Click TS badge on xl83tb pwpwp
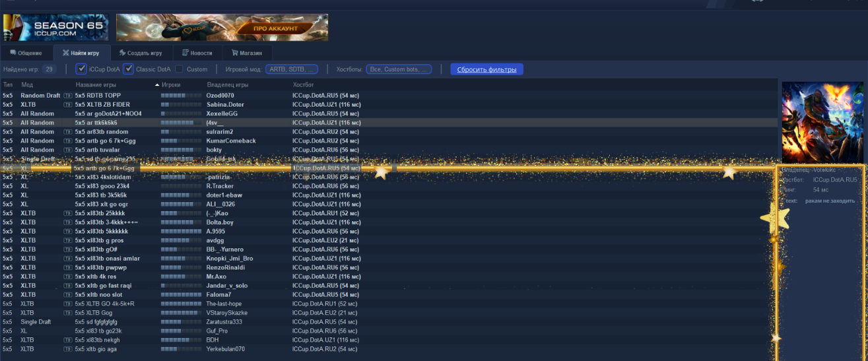Viewport: 868px width, 361px height. tap(68, 268)
